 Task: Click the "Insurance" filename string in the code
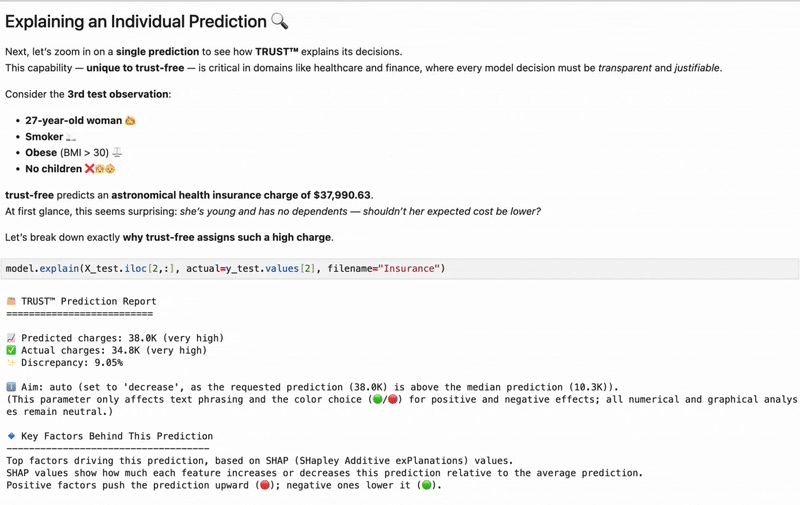pos(411,269)
